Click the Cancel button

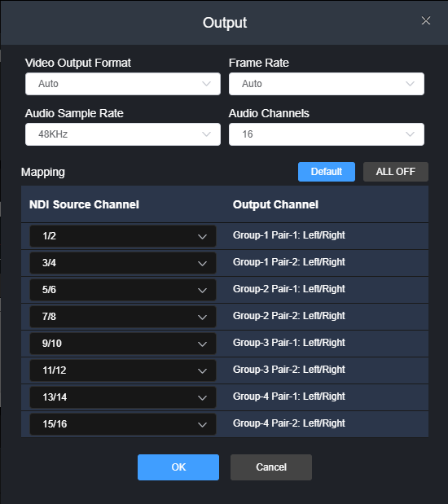[x=271, y=467]
